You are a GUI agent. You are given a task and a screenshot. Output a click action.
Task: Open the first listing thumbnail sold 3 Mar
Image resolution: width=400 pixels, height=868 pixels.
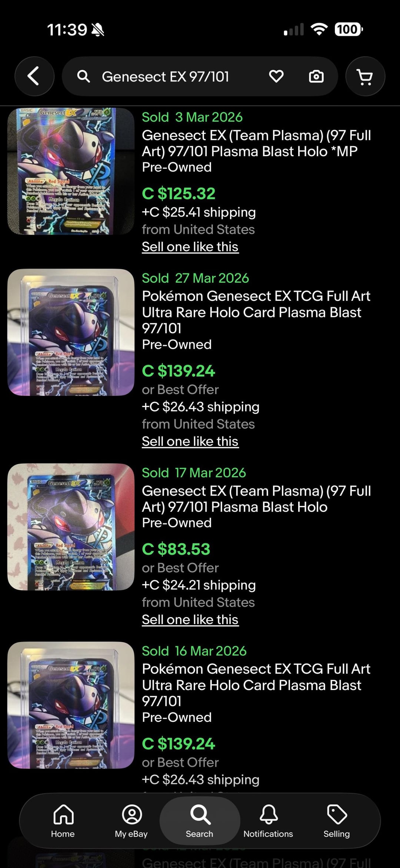(71, 171)
